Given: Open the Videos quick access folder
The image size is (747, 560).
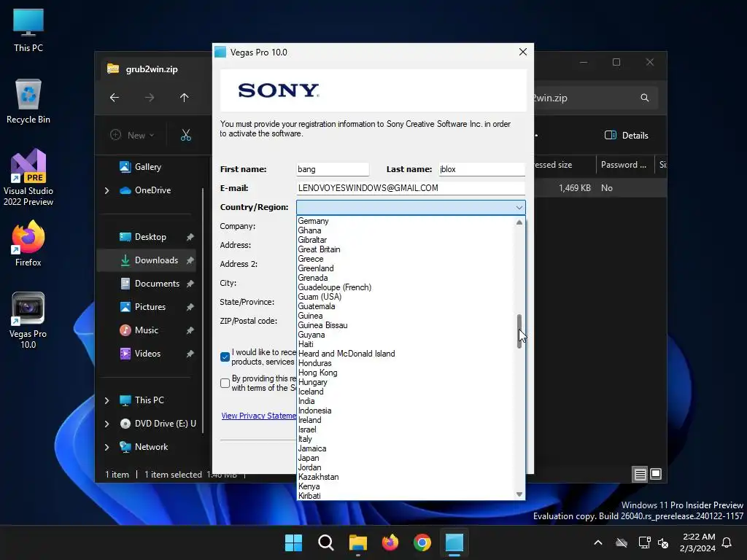Looking at the screenshot, I should coord(147,354).
